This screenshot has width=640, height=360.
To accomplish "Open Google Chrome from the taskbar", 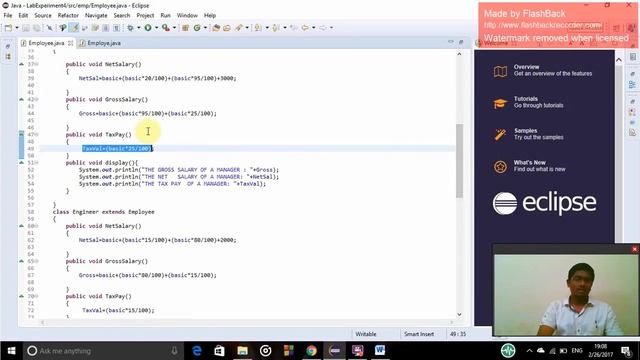I will [x=311, y=351].
